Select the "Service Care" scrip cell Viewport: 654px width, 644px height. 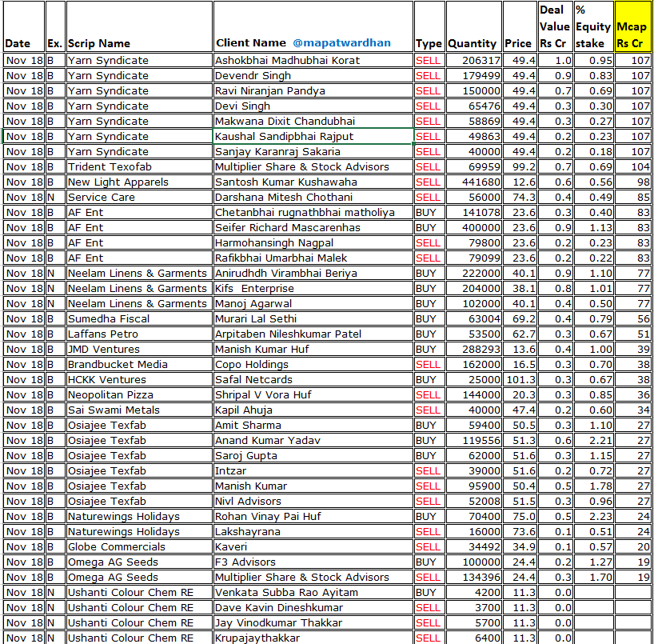(x=139, y=197)
